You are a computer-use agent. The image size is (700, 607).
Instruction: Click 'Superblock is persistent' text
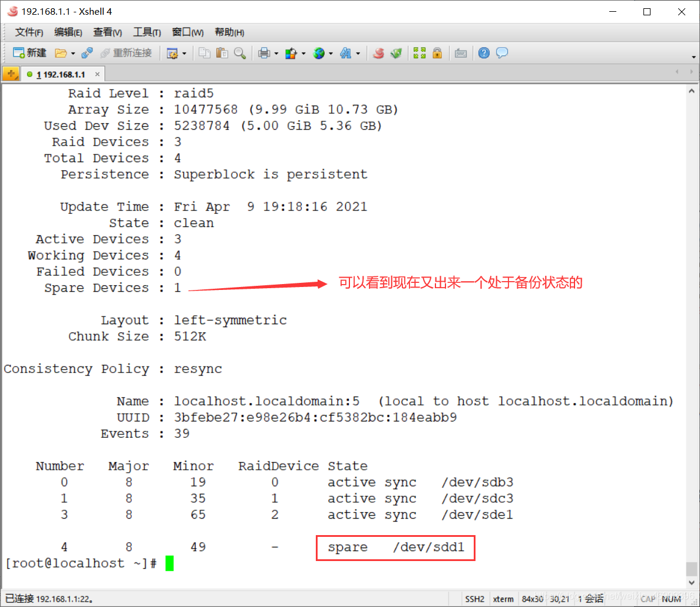[x=270, y=174]
